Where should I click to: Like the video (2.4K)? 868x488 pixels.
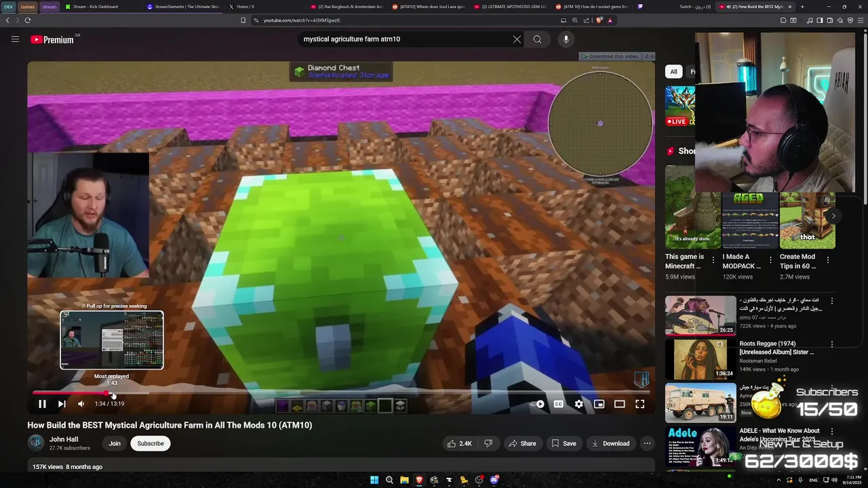[x=458, y=443]
